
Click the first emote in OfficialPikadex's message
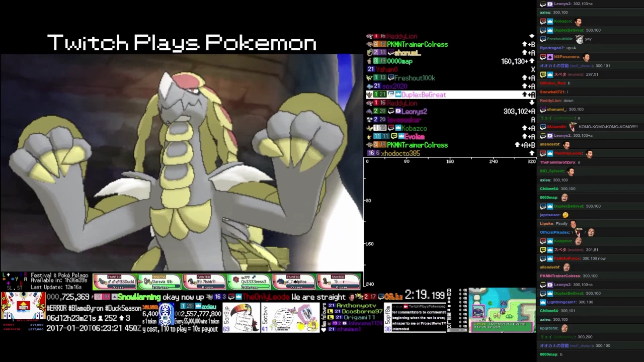pos(578,232)
